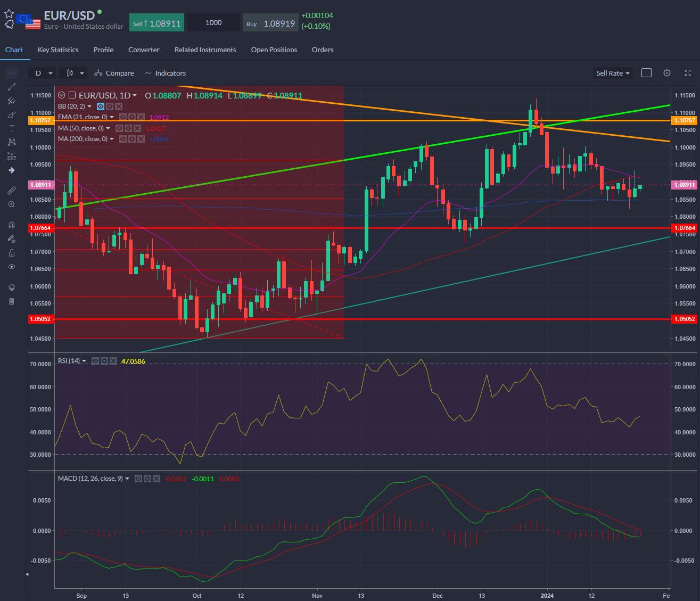
Task: Open the Orders tab
Action: (x=323, y=50)
